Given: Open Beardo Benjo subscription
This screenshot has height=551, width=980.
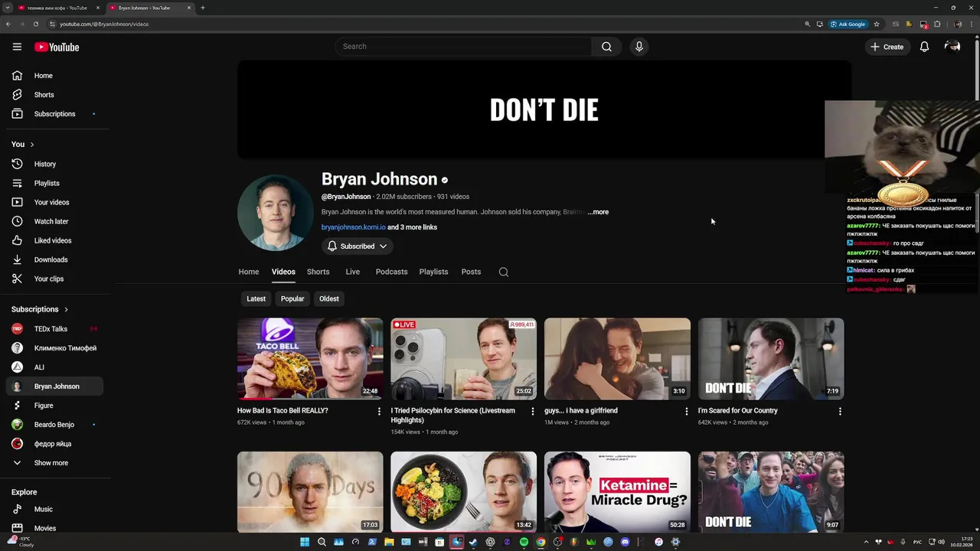Looking at the screenshot, I should point(54,425).
